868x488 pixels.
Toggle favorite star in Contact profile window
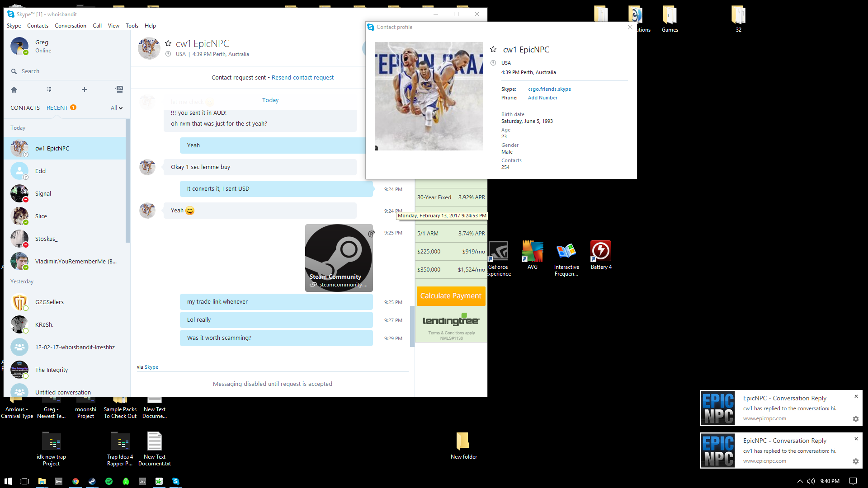(493, 49)
